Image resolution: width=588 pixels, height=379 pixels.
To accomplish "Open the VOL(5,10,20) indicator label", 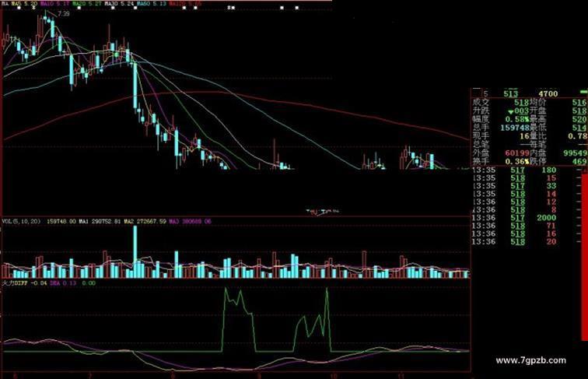I will click(21, 221).
